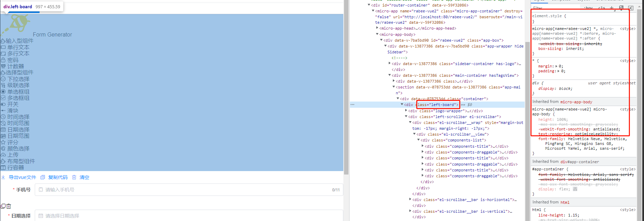Collapse the micro-app-body node

377,34
